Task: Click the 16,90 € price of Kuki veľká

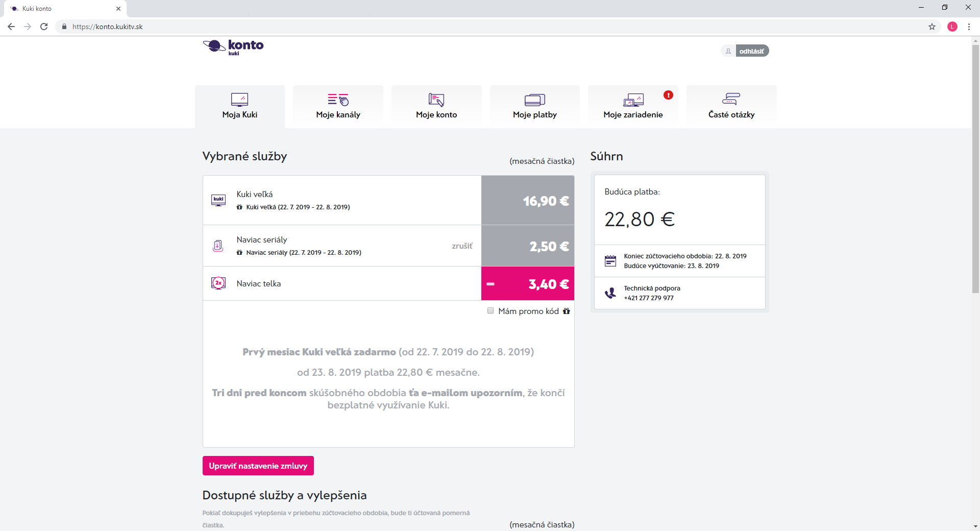Action: click(546, 201)
